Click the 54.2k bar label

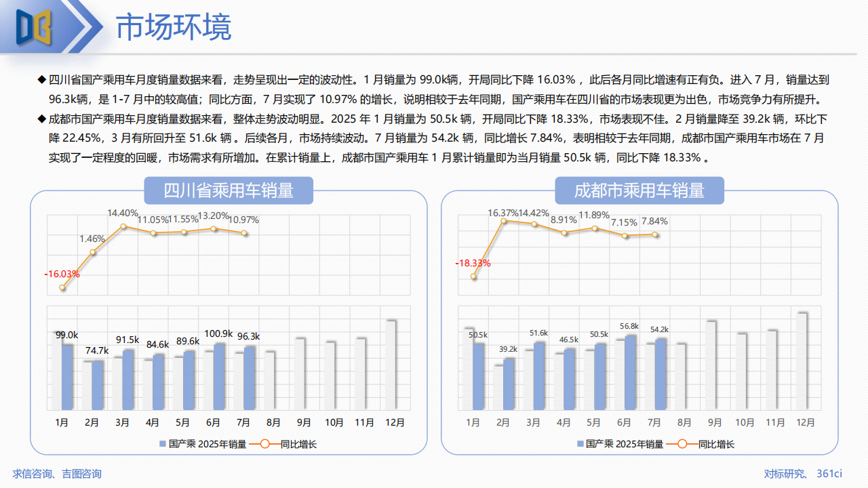point(659,329)
